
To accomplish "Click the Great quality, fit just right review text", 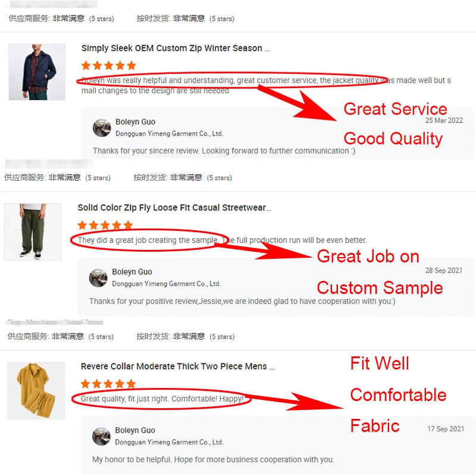I will [x=162, y=399].
